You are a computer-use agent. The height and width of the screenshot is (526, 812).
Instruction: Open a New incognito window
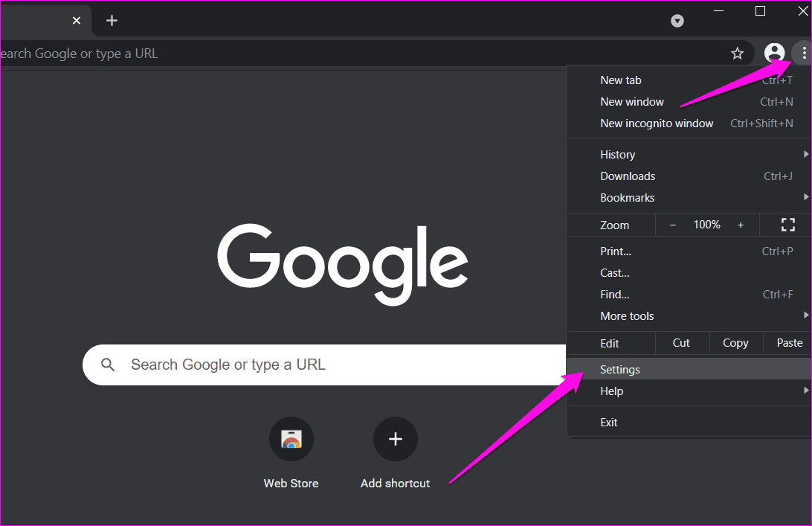689,124
